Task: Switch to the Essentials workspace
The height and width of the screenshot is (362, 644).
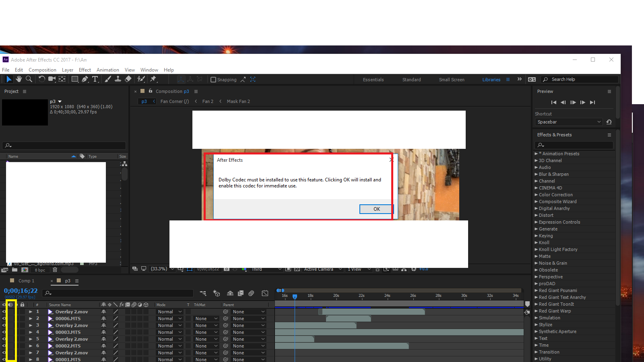Action: pos(374,80)
